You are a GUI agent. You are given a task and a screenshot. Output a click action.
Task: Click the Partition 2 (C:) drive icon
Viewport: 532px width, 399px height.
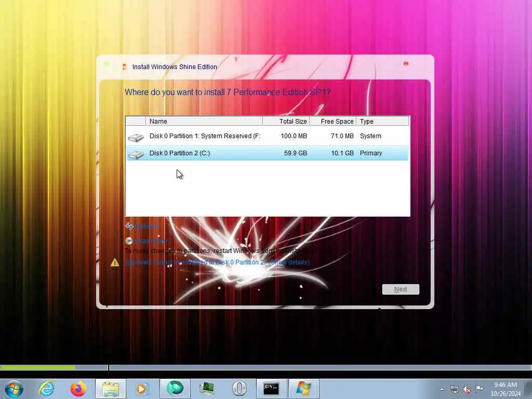pyautogui.click(x=136, y=155)
